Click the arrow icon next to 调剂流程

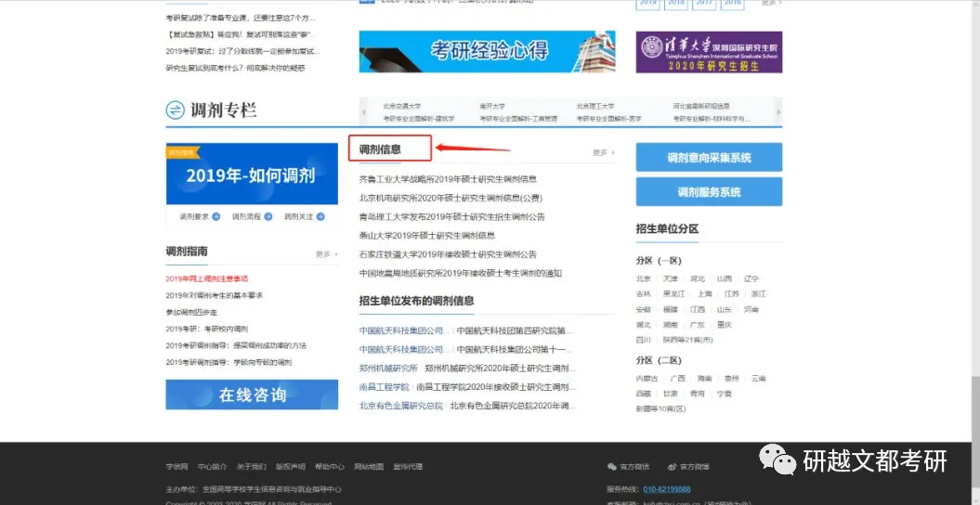pyautogui.click(x=268, y=216)
